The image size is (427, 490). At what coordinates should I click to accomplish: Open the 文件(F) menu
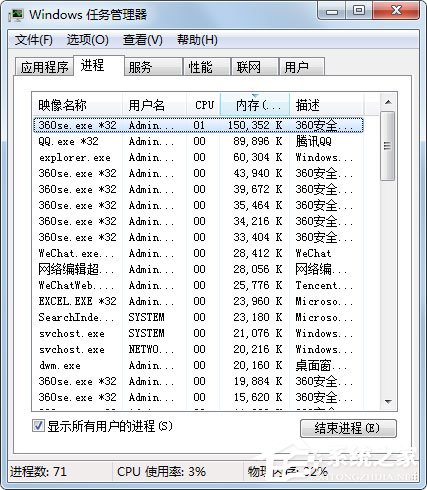pos(34,40)
